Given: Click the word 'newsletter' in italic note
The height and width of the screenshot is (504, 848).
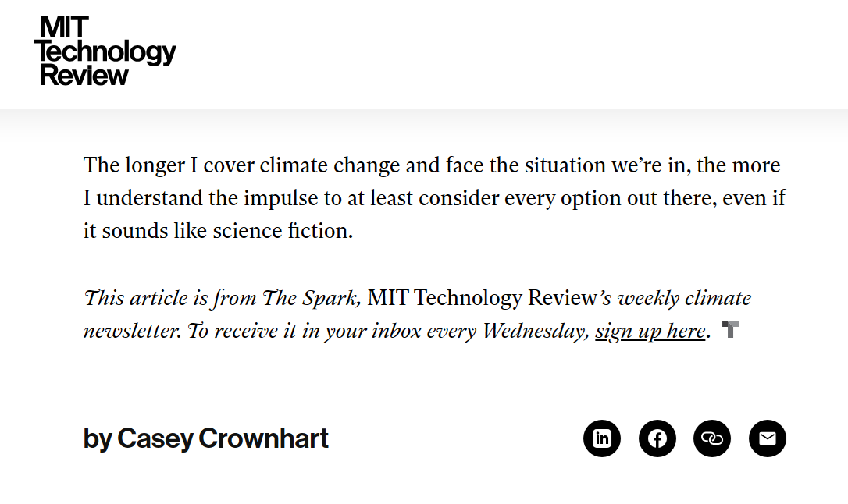Looking at the screenshot, I should [132, 331].
